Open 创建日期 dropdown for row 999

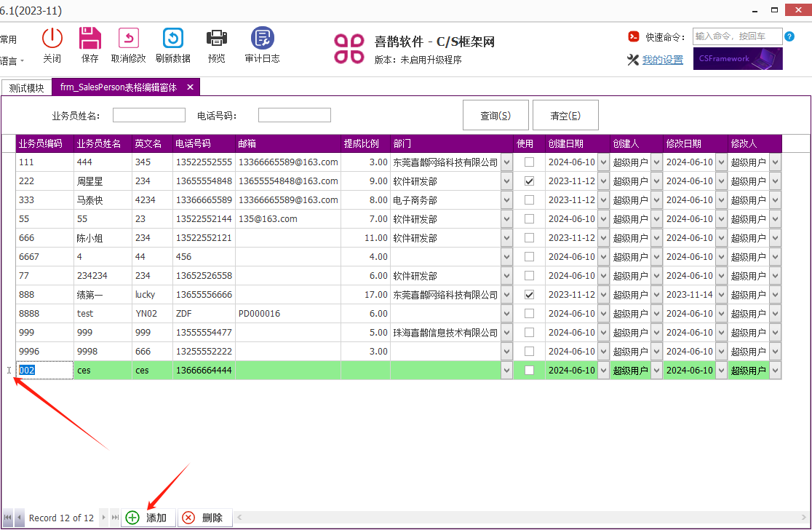click(603, 332)
